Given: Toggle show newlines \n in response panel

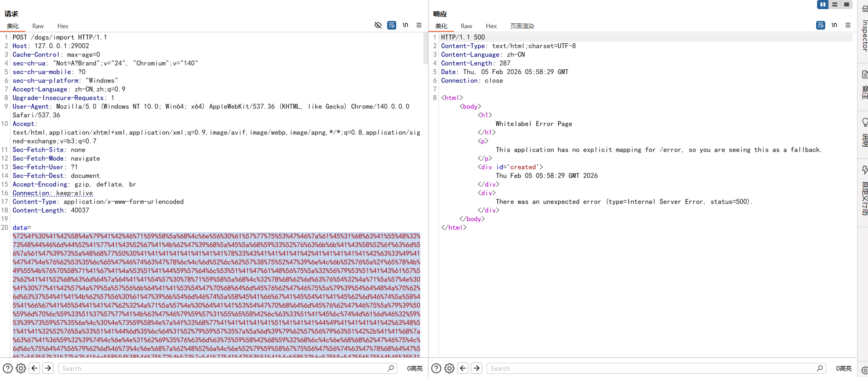Looking at the screenshot, I should point(834,25).
